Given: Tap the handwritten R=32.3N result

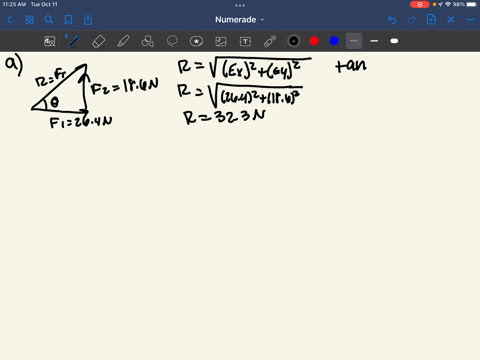Looking at the screenshot, I should click(224, 116).
